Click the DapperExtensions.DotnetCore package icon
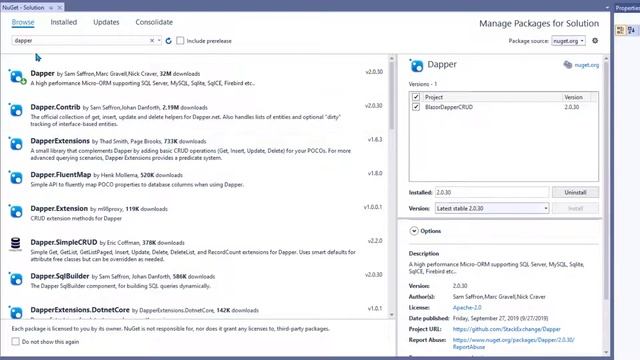The height and width of the screenshot is (360, 640). point(16,312)
